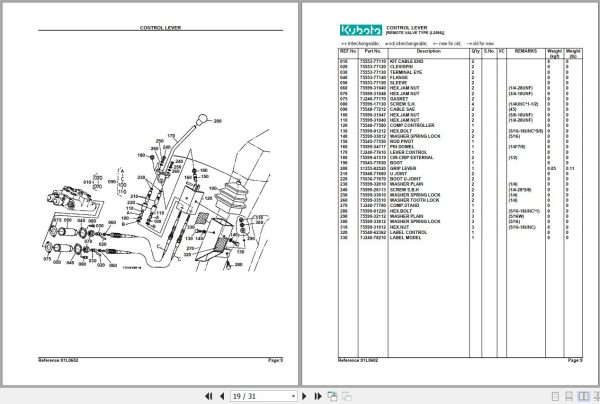
Task: Select the COMP.CONTROLLER row text
Action: point(412,125)
